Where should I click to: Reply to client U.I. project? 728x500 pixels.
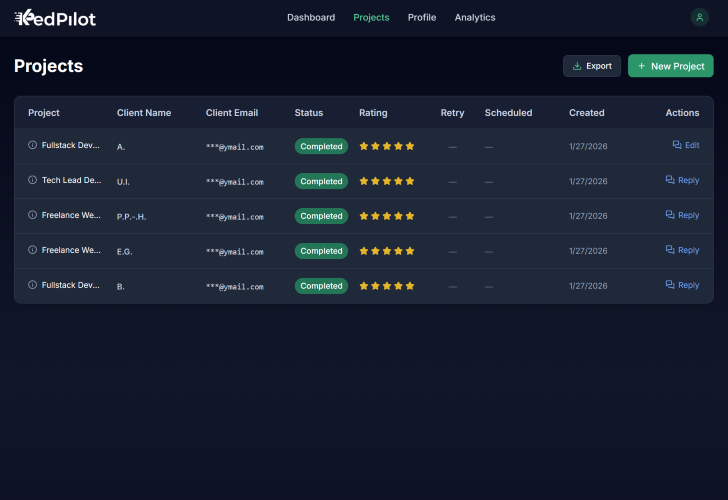pyautogui.click(x=682, y=180)
